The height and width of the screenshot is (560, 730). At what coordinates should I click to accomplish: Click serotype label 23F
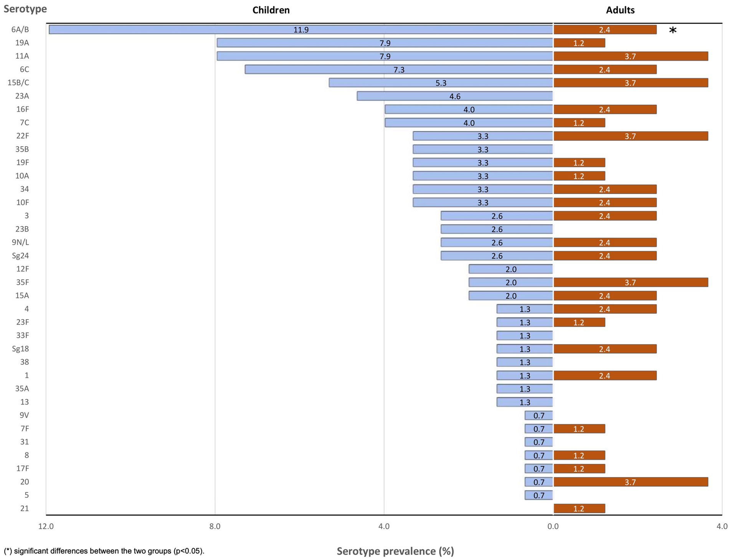pyautogui.click(x=22, y=322)
